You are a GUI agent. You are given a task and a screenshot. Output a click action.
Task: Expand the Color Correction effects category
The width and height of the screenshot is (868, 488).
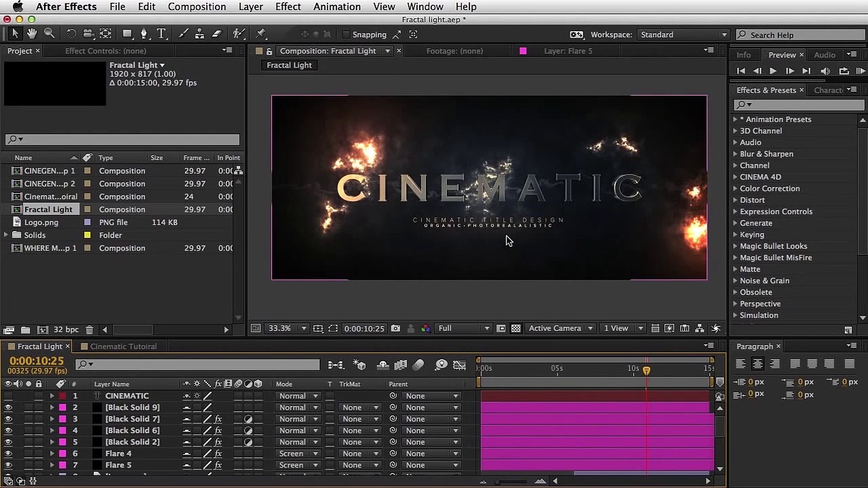pos(735,188)
